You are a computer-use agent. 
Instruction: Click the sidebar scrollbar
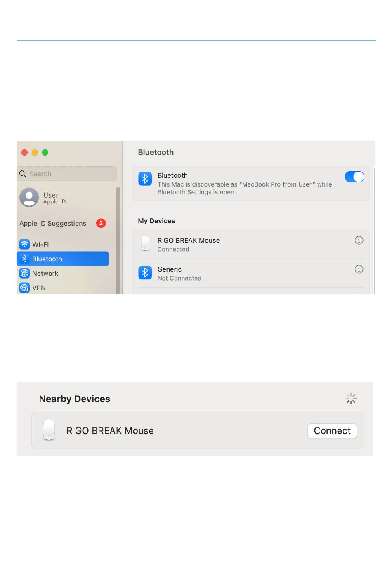(x=118, y=241)
